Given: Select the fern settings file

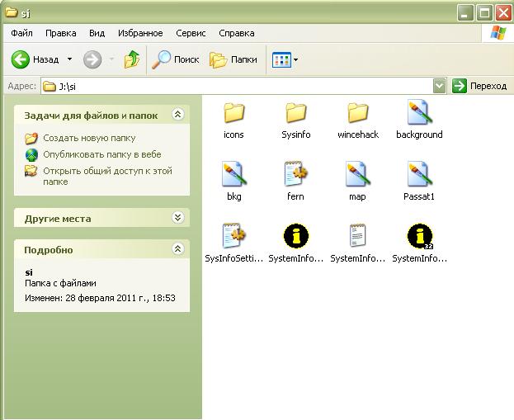Looking at the screenshot, I should 295,182.
